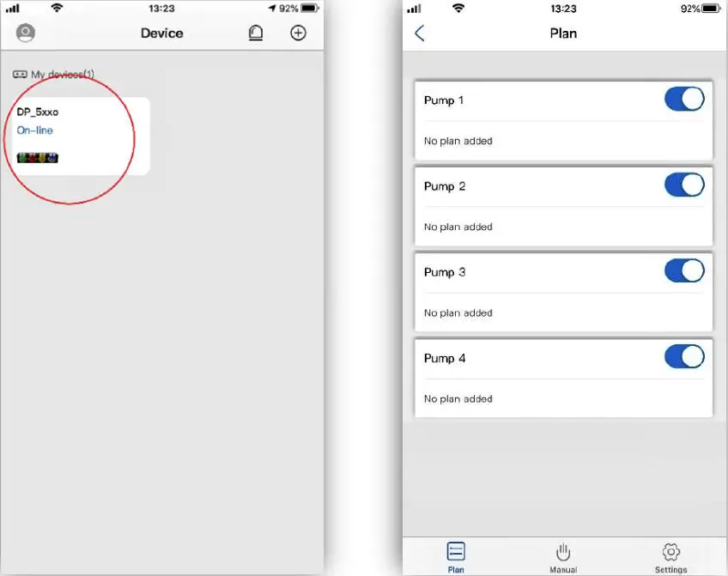Tap the add device plus icon
This screenshot has width=728, height=576.
(298, 33)
